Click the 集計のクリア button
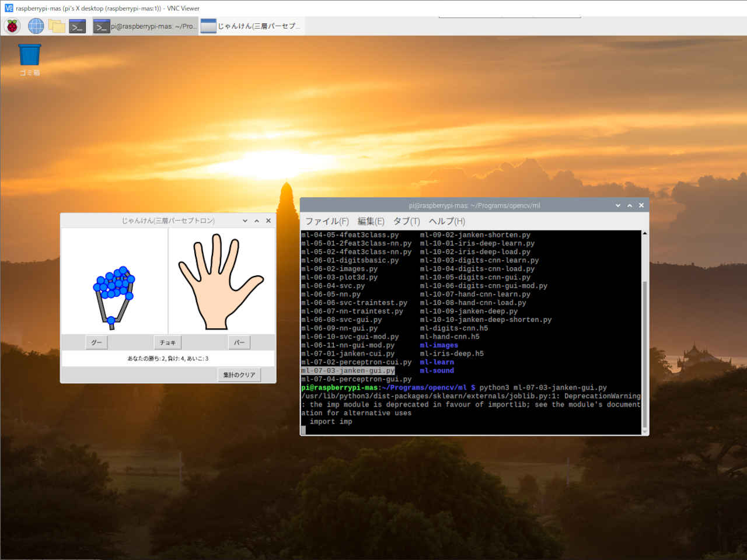The image size is (747, 560). [239, 374]
